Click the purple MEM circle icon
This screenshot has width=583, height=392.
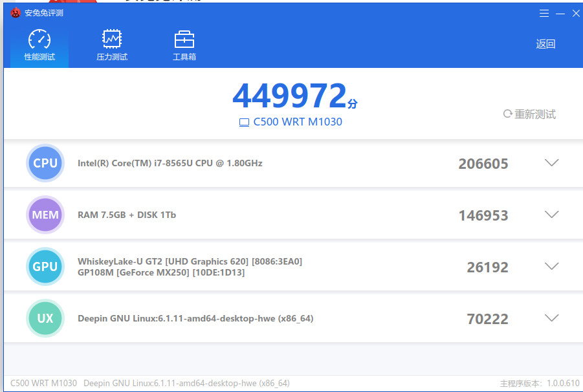[45, 215]
